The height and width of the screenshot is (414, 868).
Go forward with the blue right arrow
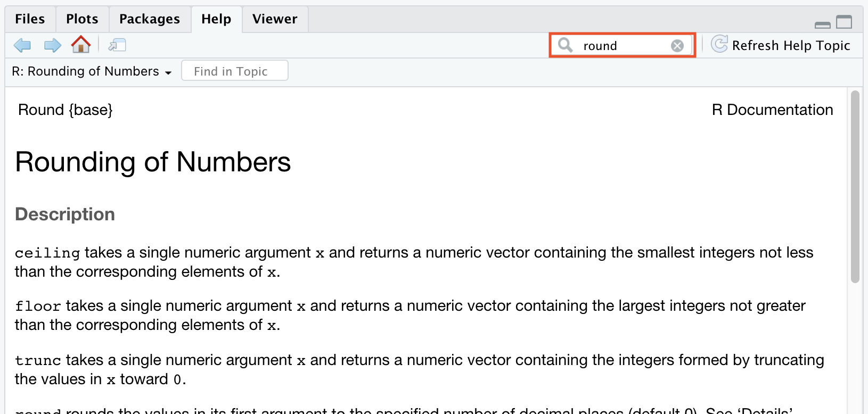click(x=52, y=45)
